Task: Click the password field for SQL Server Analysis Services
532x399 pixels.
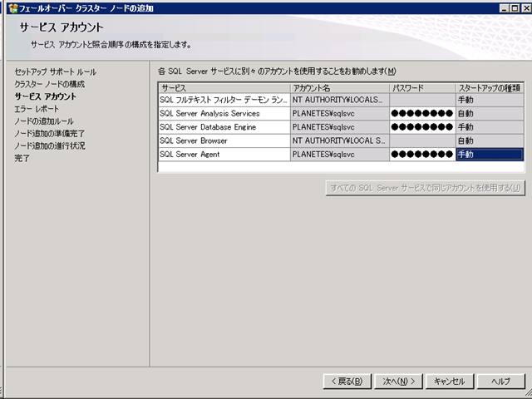Action: coord(422,114)
